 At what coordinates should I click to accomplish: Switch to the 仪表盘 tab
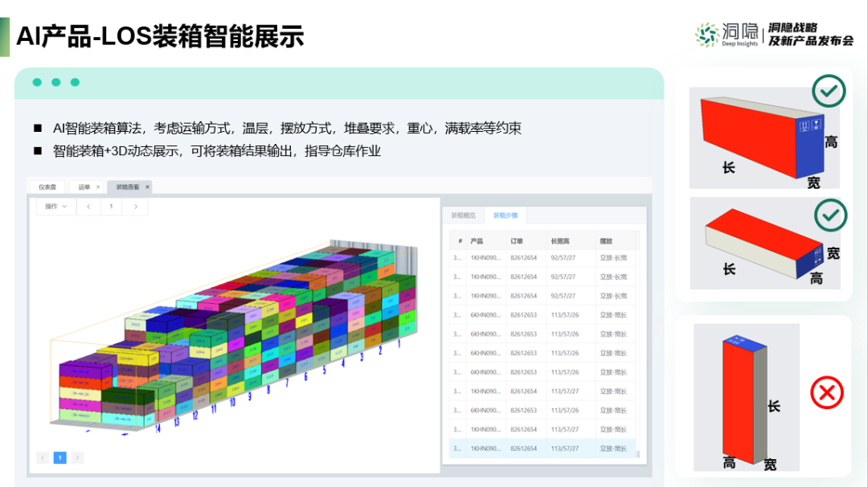[x=47, y=187]
